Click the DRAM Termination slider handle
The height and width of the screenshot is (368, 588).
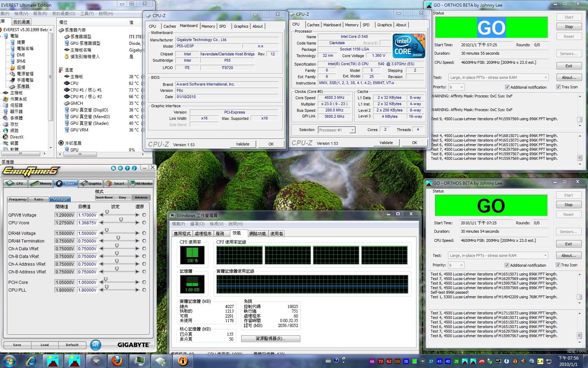(118, 238)
